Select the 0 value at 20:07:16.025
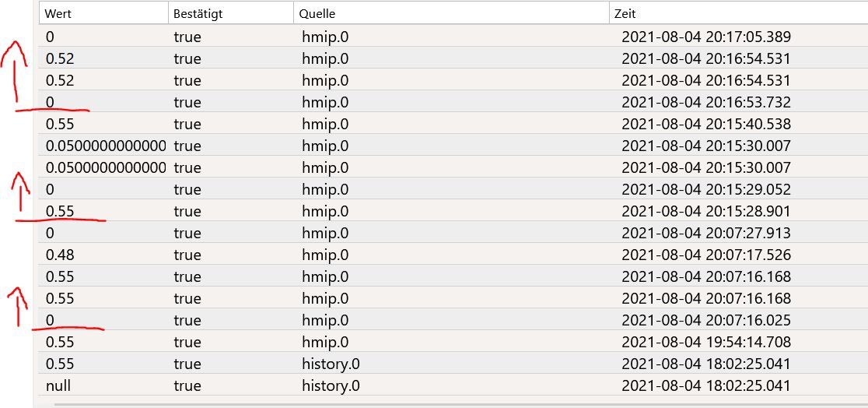This screenshot has width=868, height=408. (x=50, y=321)
